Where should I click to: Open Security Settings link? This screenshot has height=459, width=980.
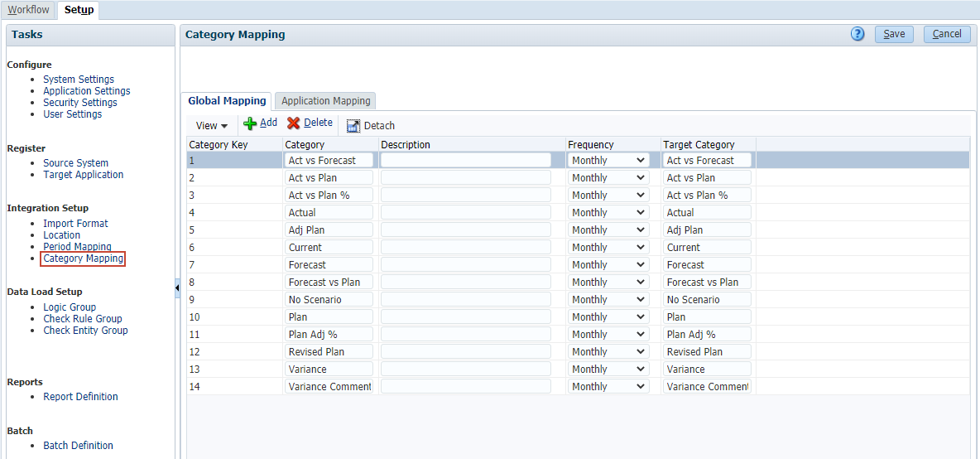tap(80, 103)
